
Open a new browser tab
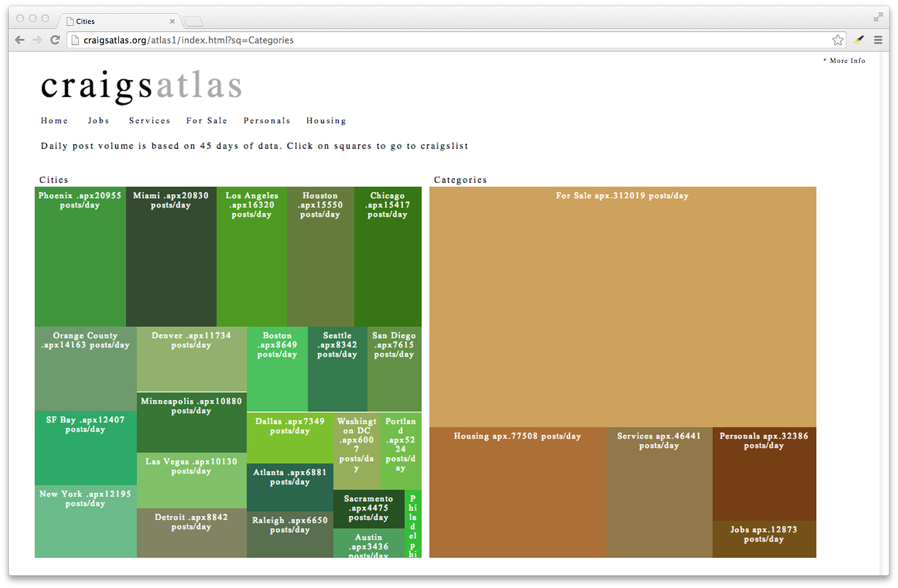click(x=193, y=21)
